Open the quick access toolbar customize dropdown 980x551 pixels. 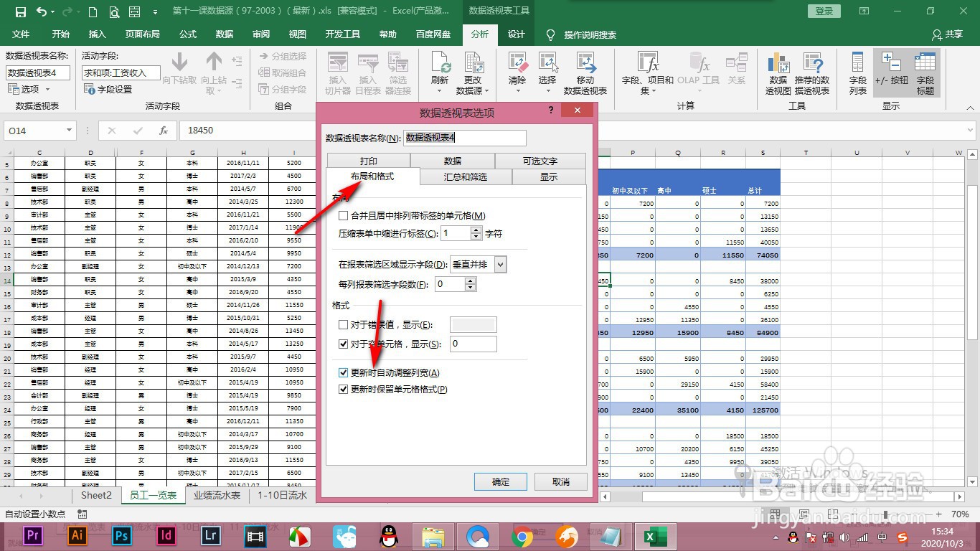(155, 12)
